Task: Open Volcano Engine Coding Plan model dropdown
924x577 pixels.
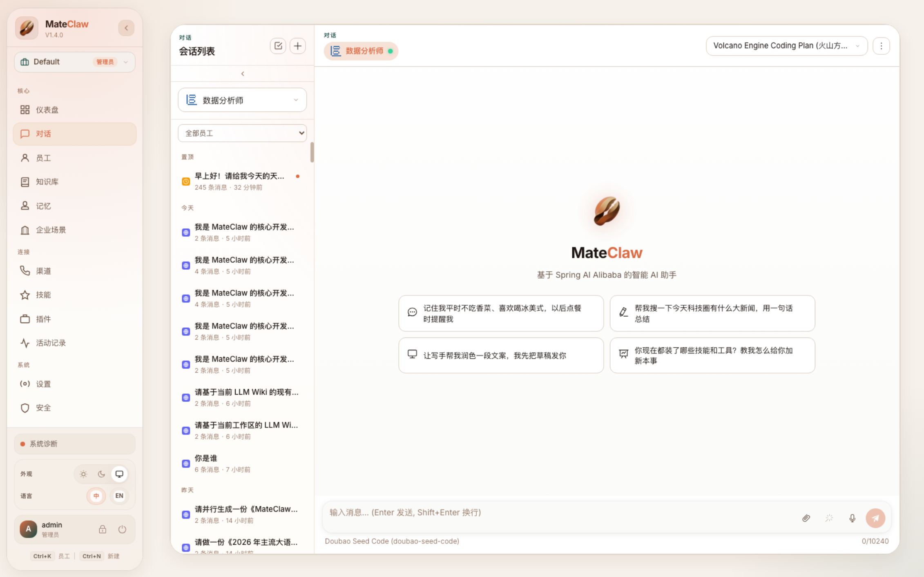Action: (x=787, y=46)
